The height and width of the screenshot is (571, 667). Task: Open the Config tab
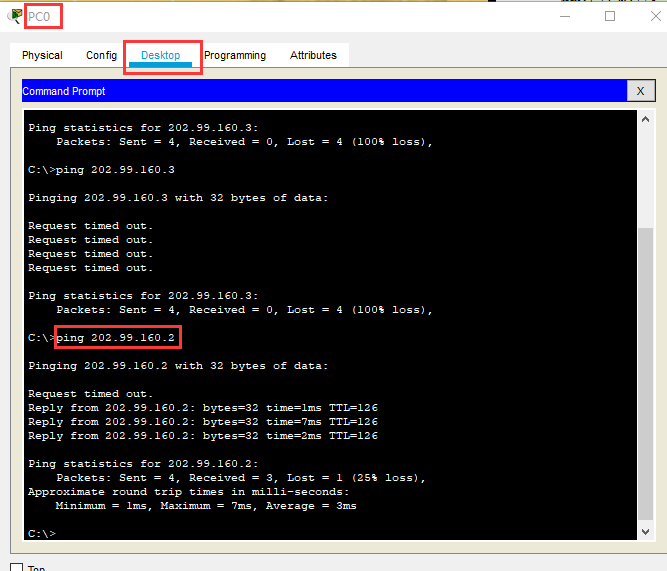coord(101,56)
